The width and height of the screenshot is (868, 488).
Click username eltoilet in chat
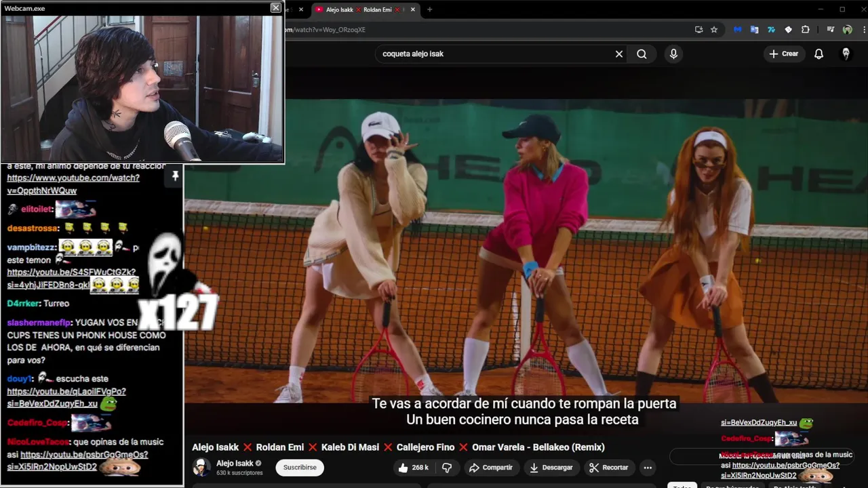[x=37, y=209]
